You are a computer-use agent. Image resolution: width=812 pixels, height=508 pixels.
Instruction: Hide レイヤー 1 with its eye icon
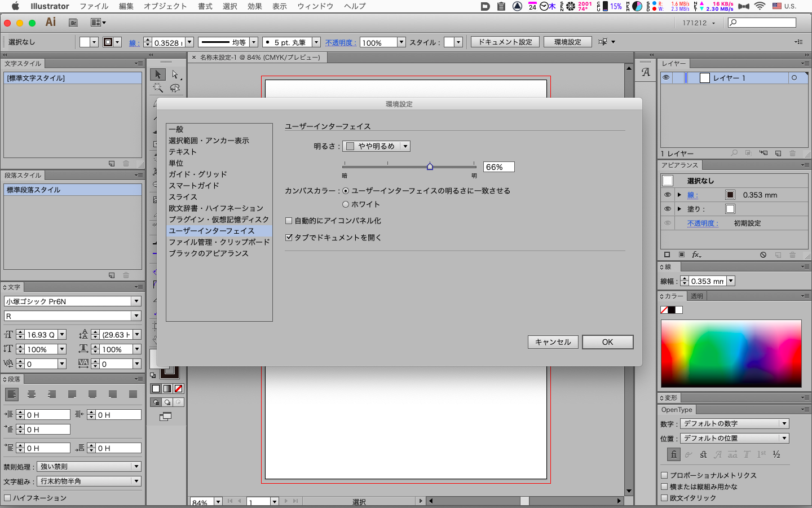(666, 78)
